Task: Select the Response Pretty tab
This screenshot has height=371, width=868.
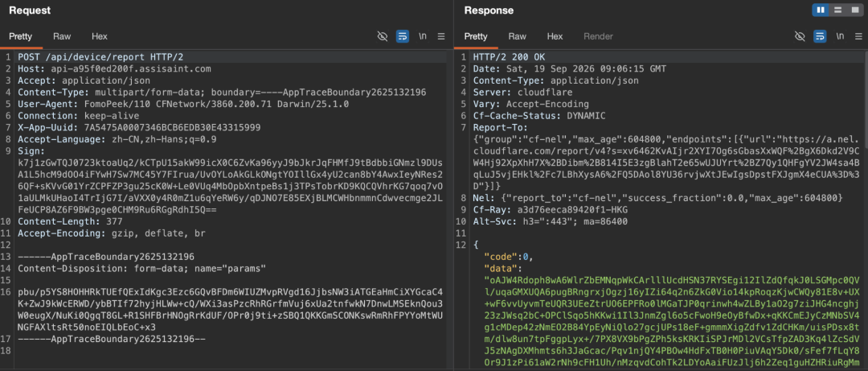Action: (x=476, y=36)
